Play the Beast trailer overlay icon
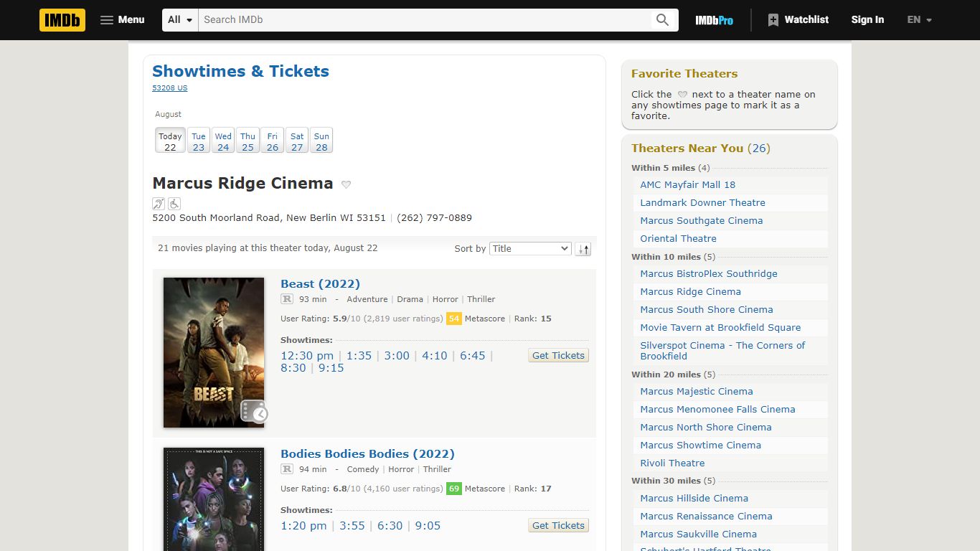980x551 pixels. (254, 411)
